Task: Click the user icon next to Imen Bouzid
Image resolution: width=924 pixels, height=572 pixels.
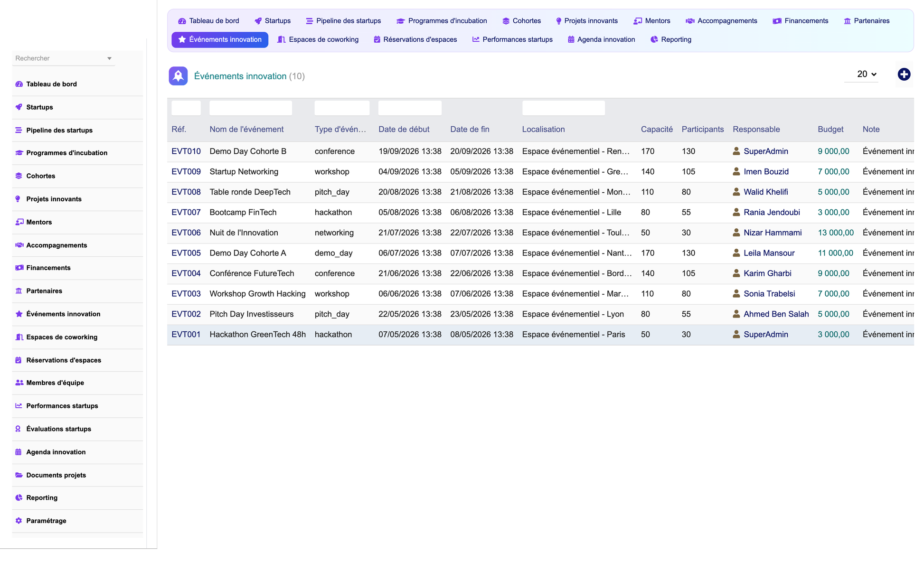Action: [736, 171]
